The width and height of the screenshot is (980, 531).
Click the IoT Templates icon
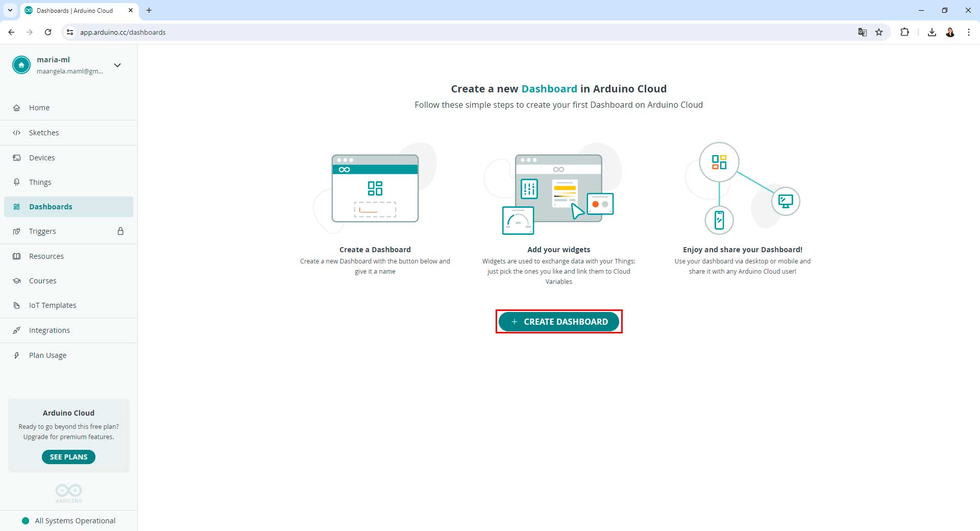[x=17, y=305]
